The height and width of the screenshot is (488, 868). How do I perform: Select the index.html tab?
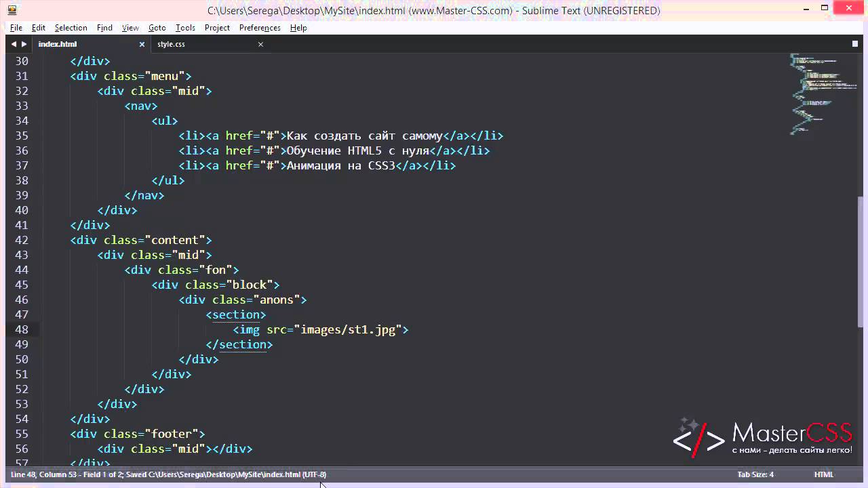(58, 44)
